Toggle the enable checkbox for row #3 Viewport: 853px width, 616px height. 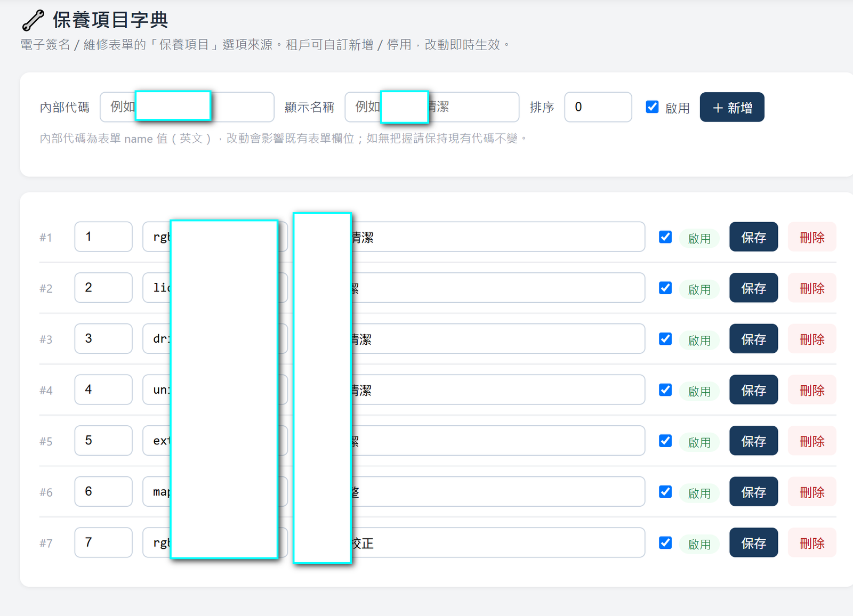[665, 339]
